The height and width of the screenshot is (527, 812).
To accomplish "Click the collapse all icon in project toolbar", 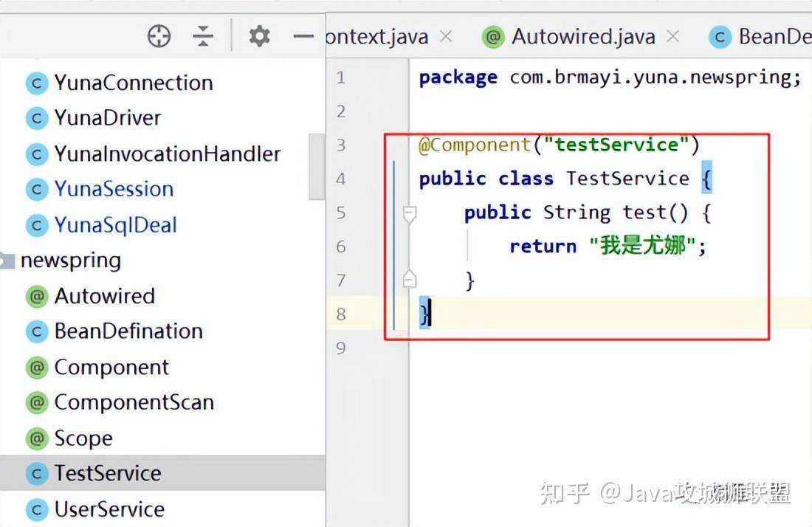I will coord(203,36).
